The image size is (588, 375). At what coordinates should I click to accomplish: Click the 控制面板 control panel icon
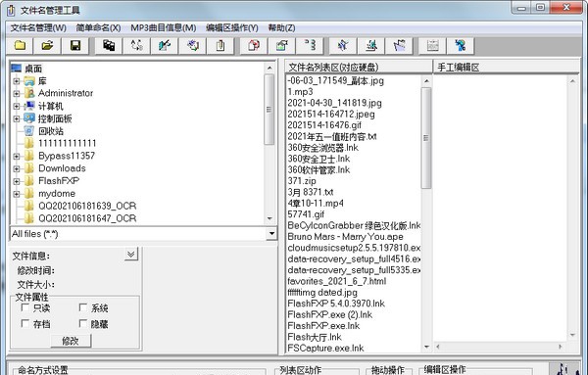(x=29, y=118)
